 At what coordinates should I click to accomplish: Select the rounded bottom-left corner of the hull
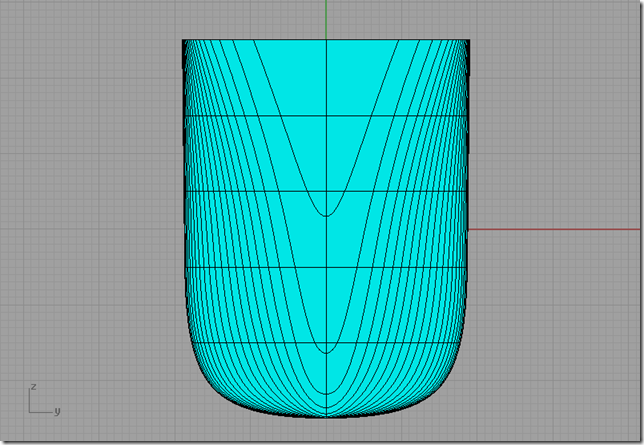pos(205,383)
